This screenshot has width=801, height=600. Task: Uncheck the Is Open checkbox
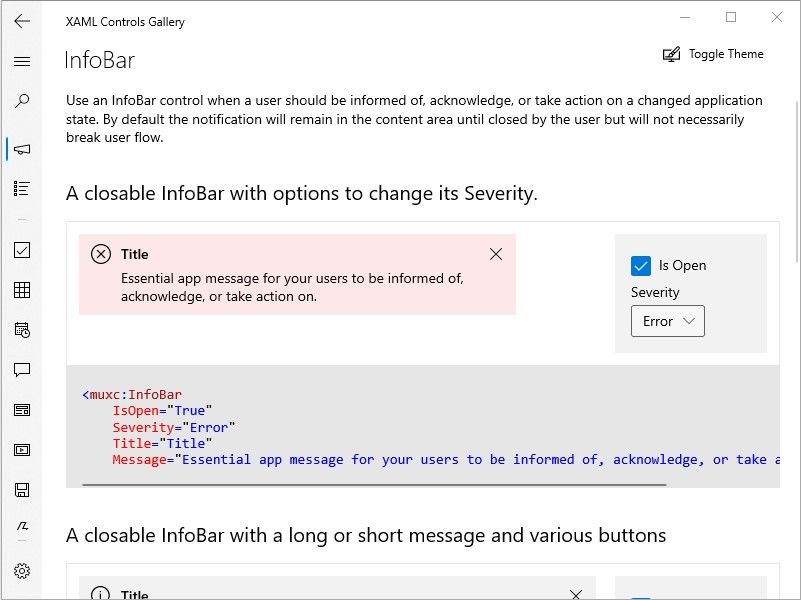[x=641, y=266]
